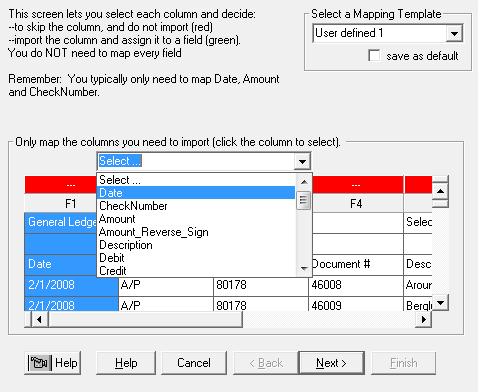The image size is (478, 392).
Task: Collapse the column field dropdown arrow
Action: point(302,162)
